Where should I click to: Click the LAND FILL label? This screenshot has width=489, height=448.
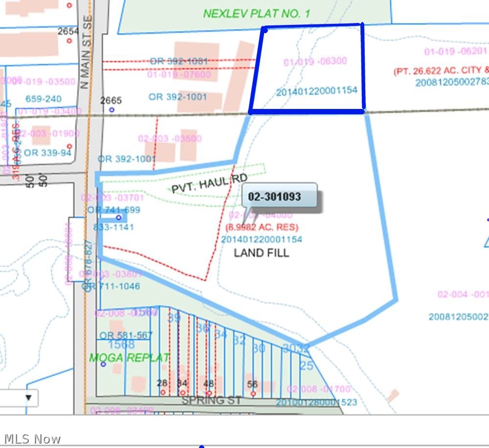261,253
